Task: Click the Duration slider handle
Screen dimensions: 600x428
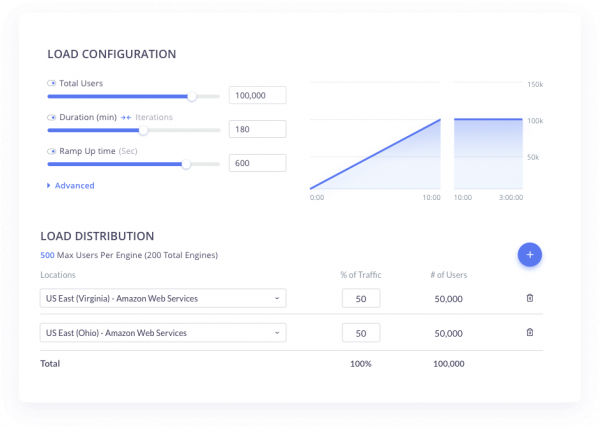Action: pyautogui.click(x=143, y=130)
